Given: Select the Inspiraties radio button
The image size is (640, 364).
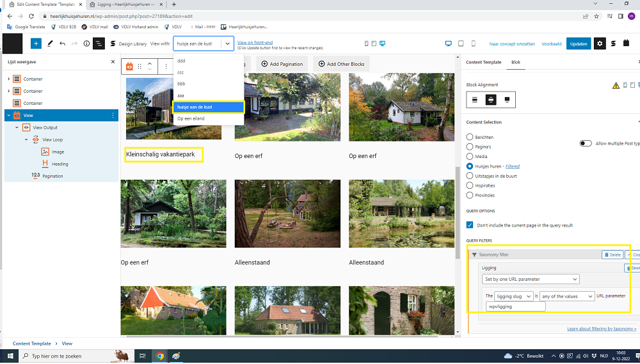Looking at the screenshot, I should point(470,186).
